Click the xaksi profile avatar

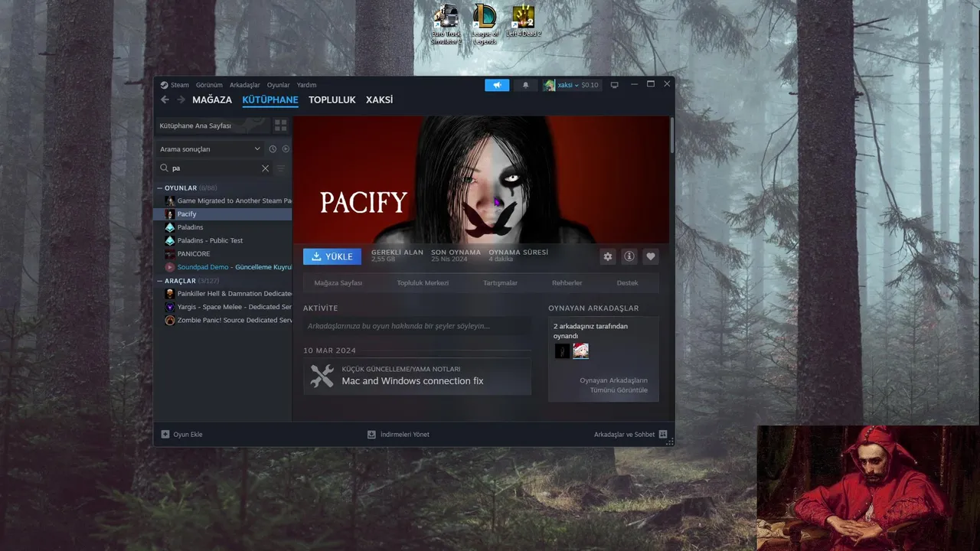[549, 85]
